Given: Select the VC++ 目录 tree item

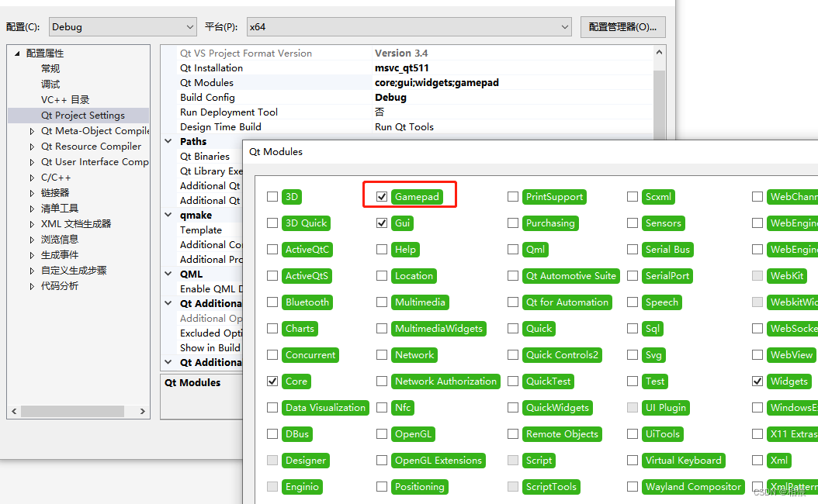Looking at the screenshot, I should (x=65, y=99).
